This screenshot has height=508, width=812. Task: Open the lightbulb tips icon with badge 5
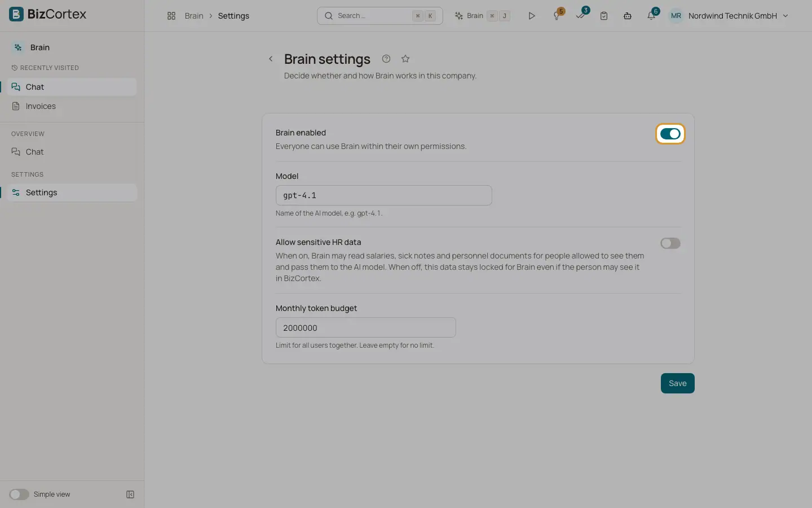[x=557, y=16]
